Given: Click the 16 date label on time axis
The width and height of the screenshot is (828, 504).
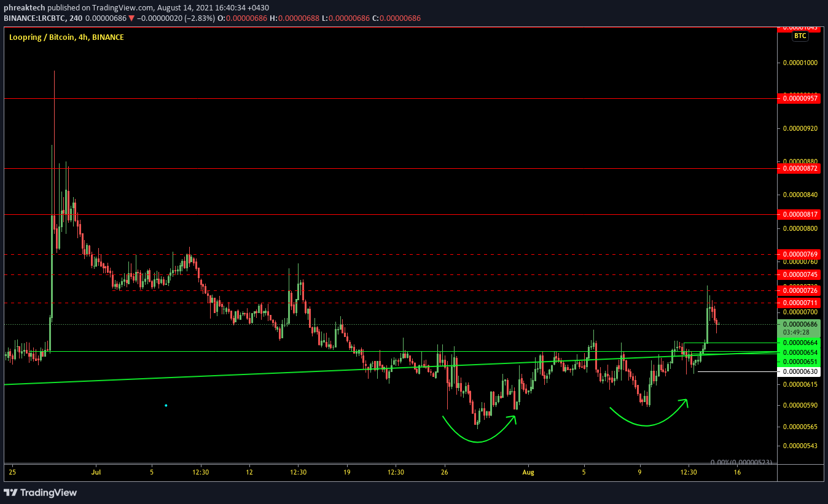Looking at the screenshot, I should (x=737, y=473).
